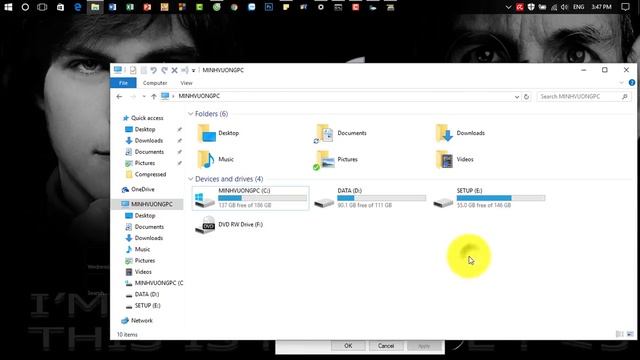This screenshot has width=640, height=360.
Task: Select the DATA (D:) drive in main pane
Action: tap(370, 198)
